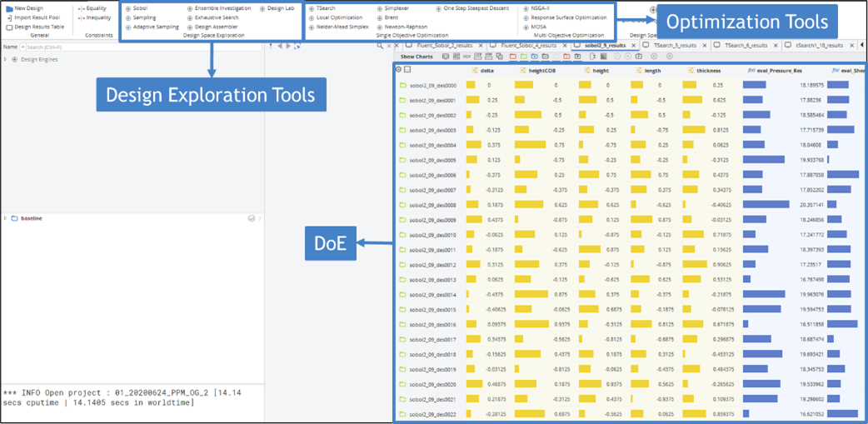This screenshot has height=424, width=868.
Task: Click the forward navigation arrow
Action: click(288, 46)
